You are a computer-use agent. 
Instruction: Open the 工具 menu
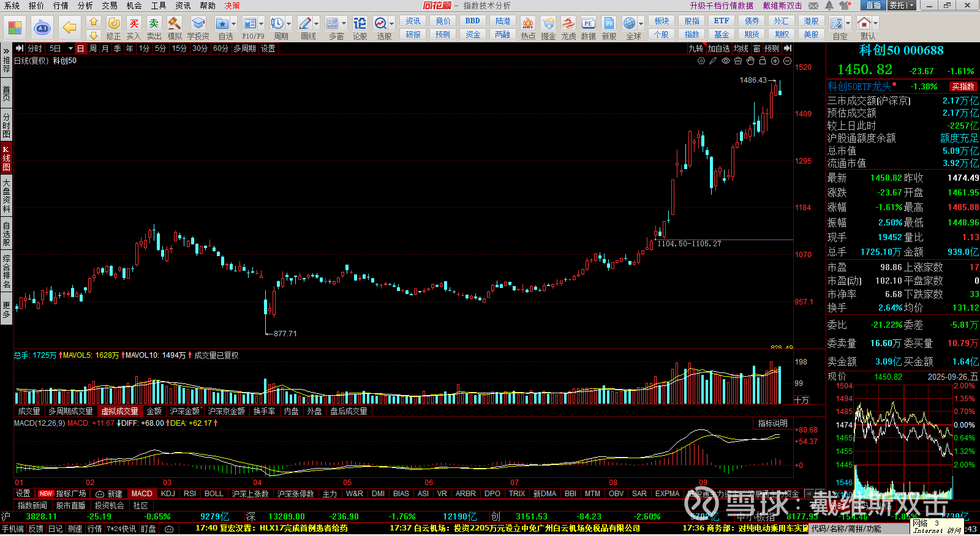click(x=159, y=6)
